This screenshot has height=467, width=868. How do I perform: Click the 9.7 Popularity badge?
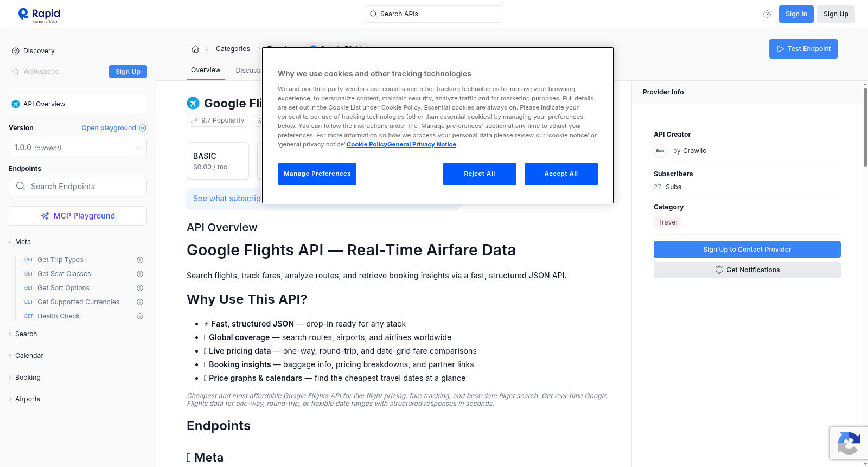pos(218,120)
